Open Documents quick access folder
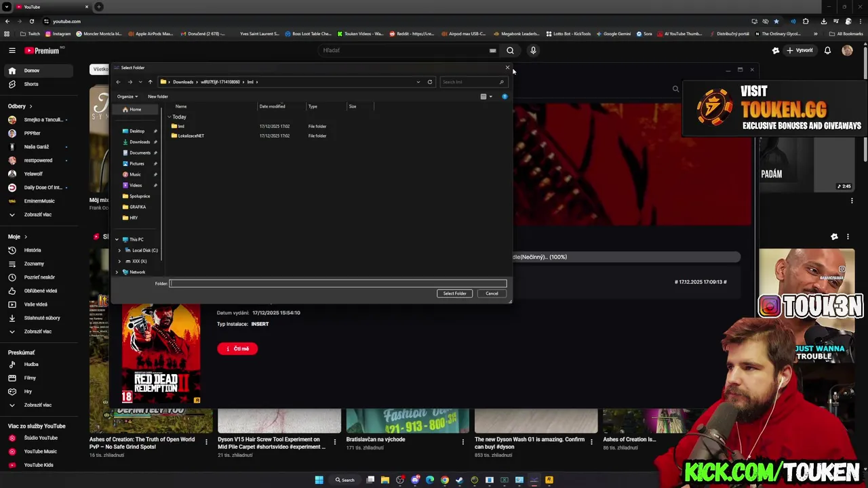868x488 pixels. (x=140, y=152)
